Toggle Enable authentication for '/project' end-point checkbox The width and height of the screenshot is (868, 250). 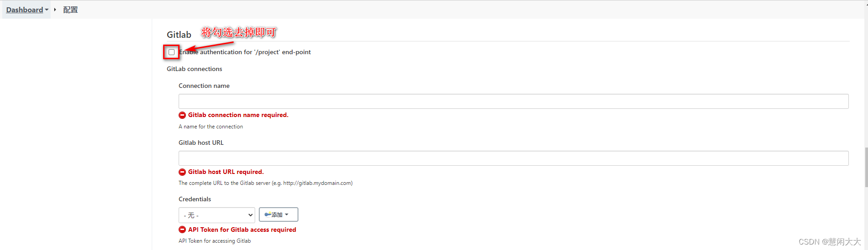coord(171,52)
